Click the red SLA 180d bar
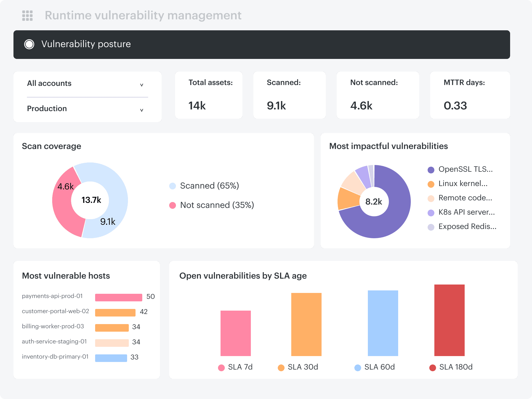The width and height of the screenshot is (532, 399). tap(450, 320)
